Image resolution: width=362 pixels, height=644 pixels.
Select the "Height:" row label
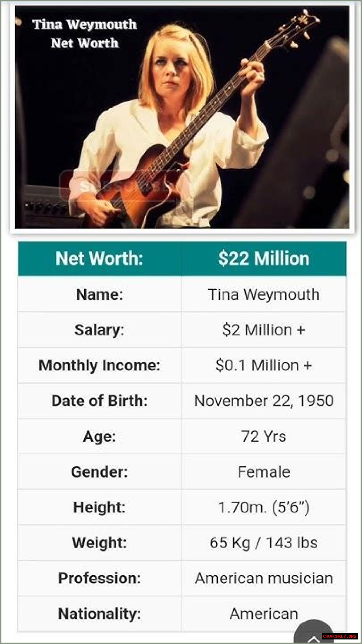[x=99, y=507]
